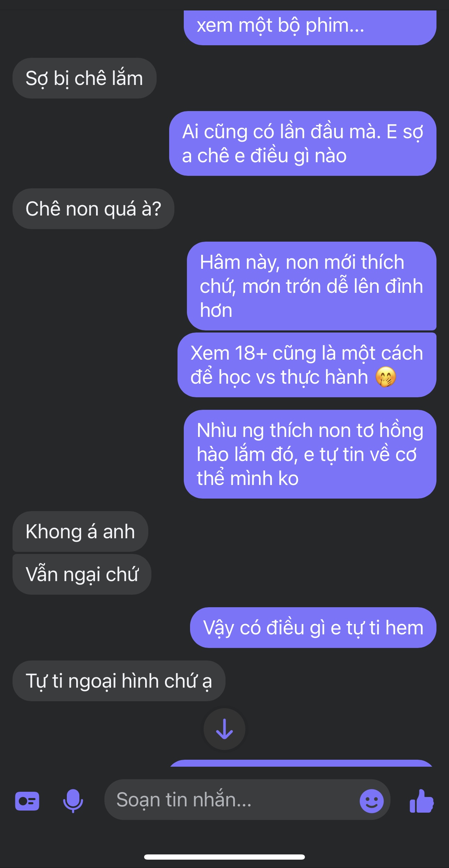449x868 pixels.
Task: Select the 'Vẫn ngại chứ' message
Action: pos(82,574)
